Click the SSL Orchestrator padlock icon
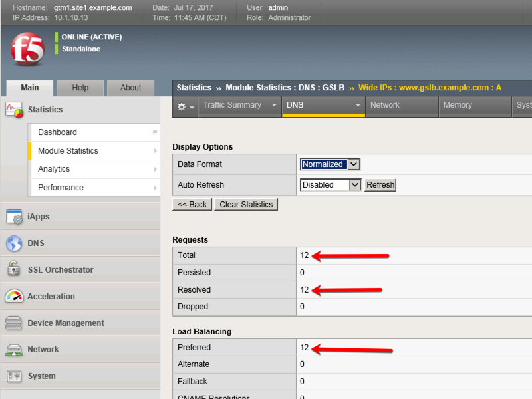The image size is (532, 399). point(13,268)
